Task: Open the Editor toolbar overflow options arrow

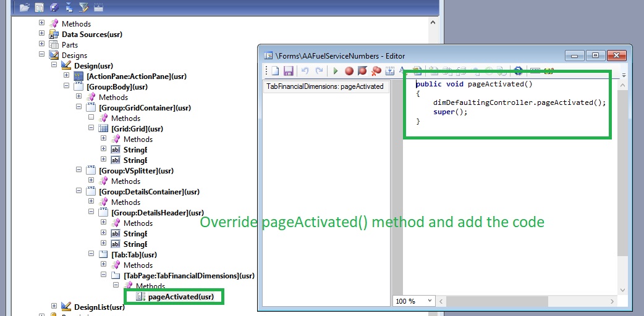Action: [x=624, y=75]
